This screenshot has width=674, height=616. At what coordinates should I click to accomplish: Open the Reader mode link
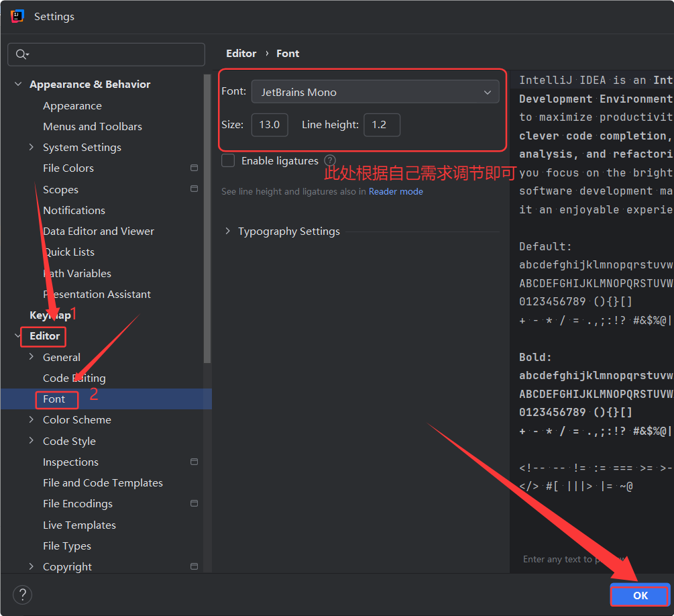(396, 191)
